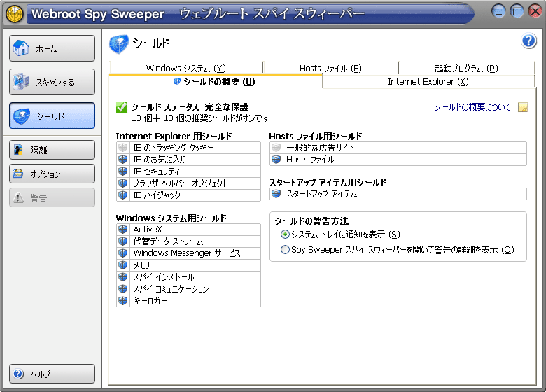546x392 pixels.
Task: Click the IE のお気に入り row text
Action: (x=160, y=160)
